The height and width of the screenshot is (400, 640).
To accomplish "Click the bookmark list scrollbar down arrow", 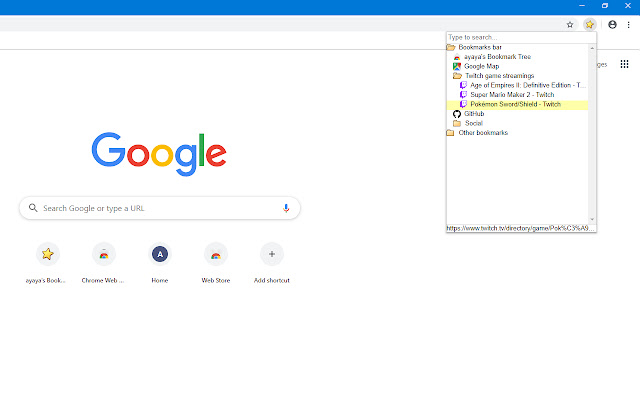I will (592, 220).
